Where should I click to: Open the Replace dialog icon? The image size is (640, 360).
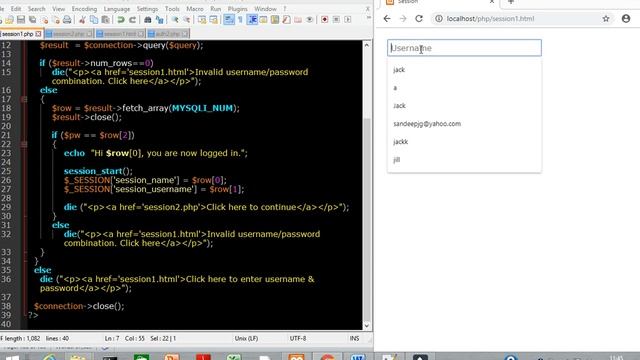160,20
